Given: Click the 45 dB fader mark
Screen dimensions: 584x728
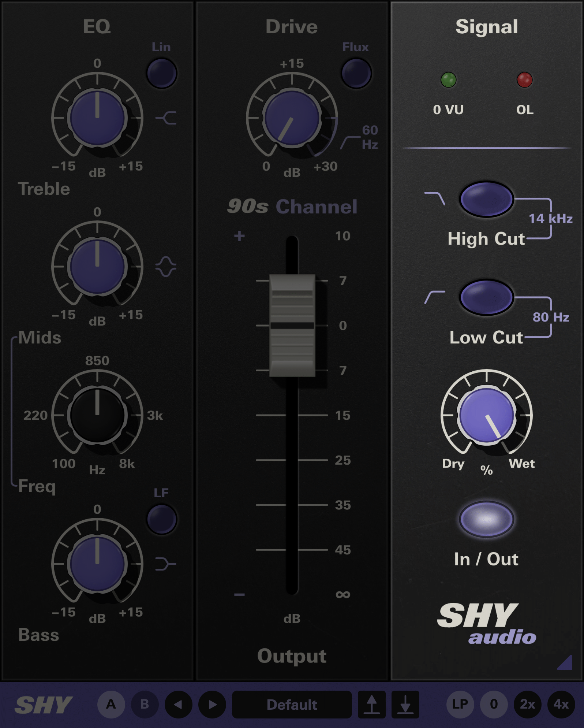Looking at the screenshot, I should coord(343,550).
